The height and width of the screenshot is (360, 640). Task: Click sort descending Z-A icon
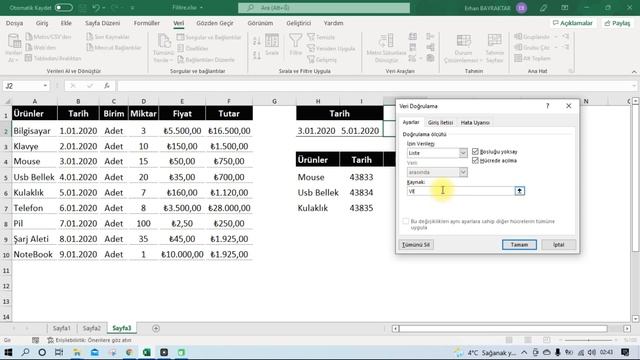[257, 55]
